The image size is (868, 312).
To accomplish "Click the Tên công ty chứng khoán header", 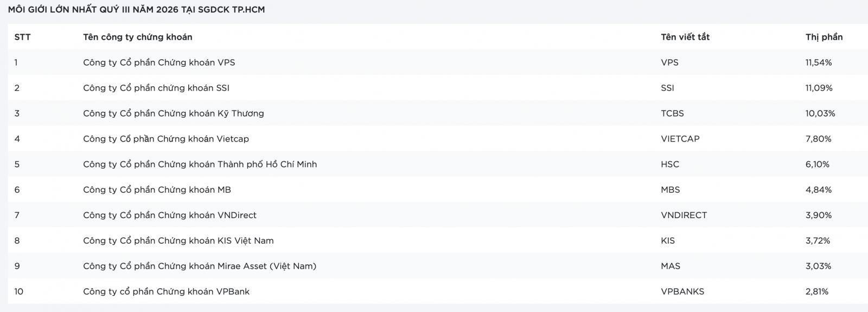I will point(138,37).
